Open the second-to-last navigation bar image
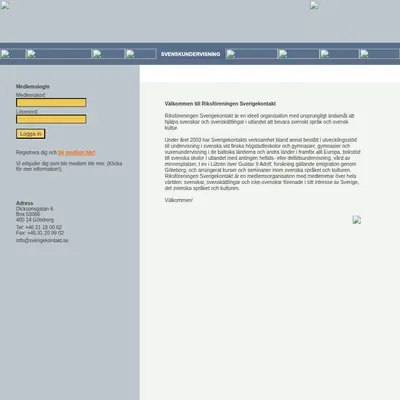 coord(339,54)
